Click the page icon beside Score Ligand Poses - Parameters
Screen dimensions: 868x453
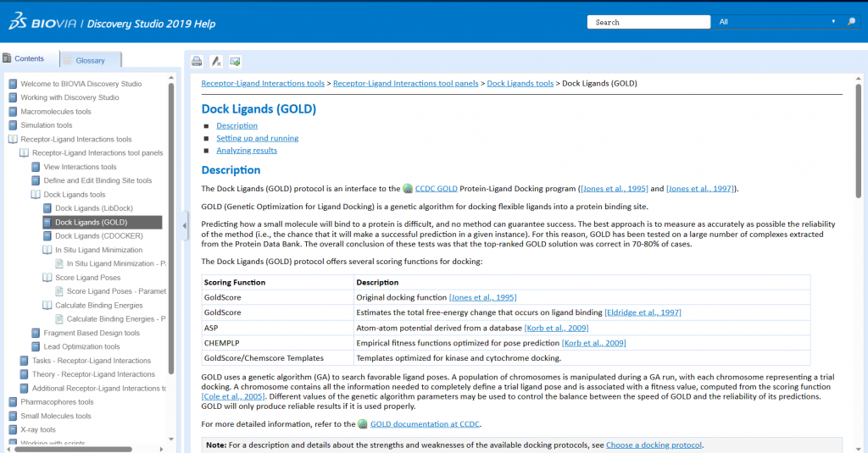(x=59, y=291)
